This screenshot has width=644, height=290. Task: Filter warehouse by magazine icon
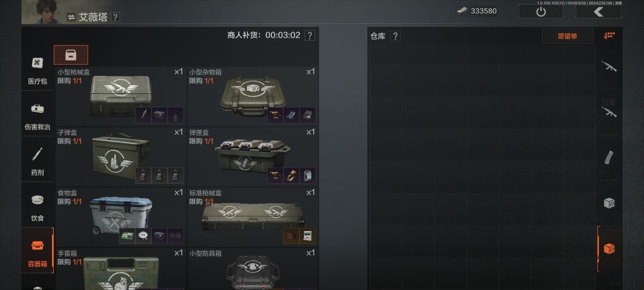point(609,158)
